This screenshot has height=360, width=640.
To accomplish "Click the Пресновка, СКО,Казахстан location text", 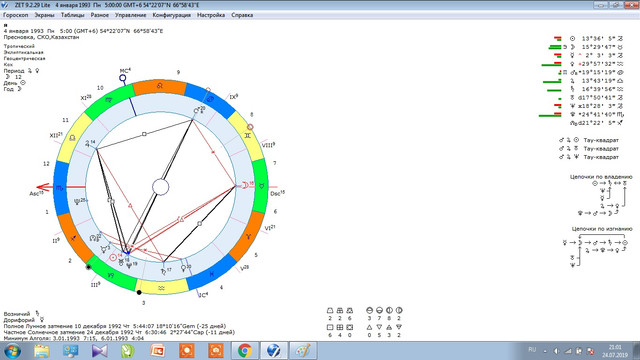I will [41, 37].
